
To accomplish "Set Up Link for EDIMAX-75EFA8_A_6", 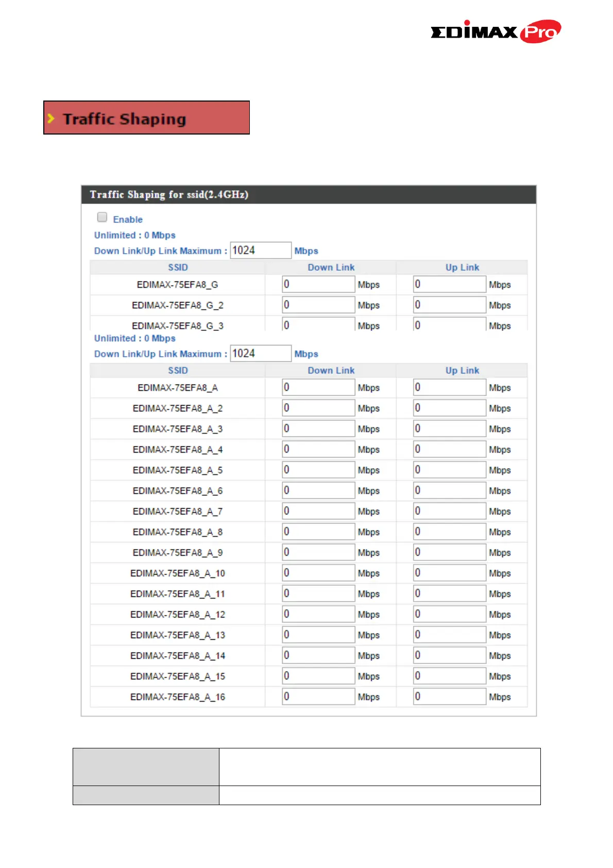I will (450, 491).
